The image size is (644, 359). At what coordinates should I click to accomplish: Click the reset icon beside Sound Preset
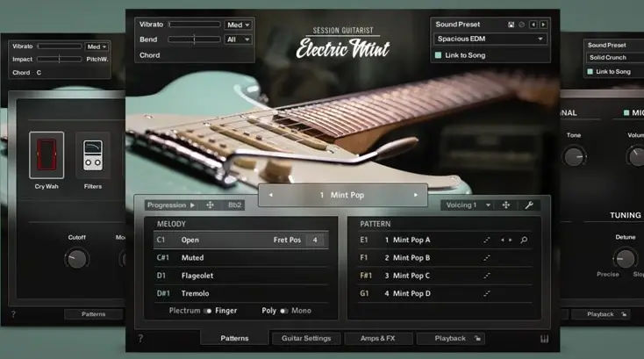(x=522, y=25)
